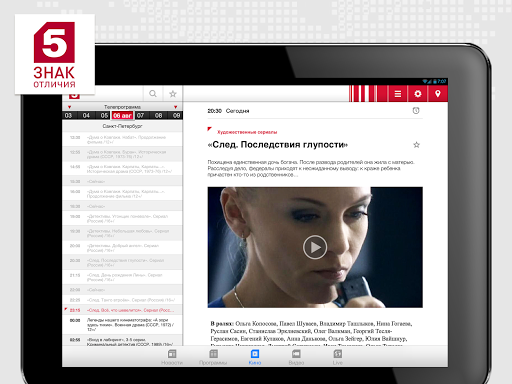Screen dimensions: 512x384
Task: Open settings gear icon
Action: 418,94
